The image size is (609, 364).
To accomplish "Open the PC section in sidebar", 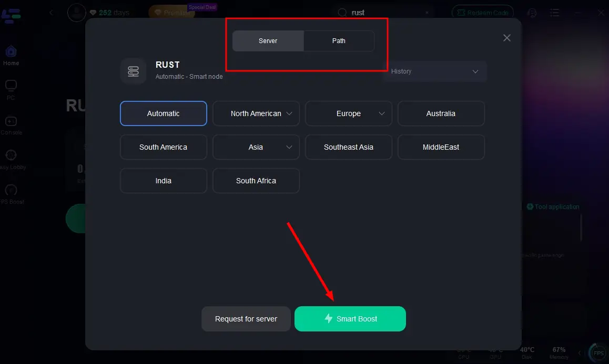I will pyautogui.click(x=11, y=90).
